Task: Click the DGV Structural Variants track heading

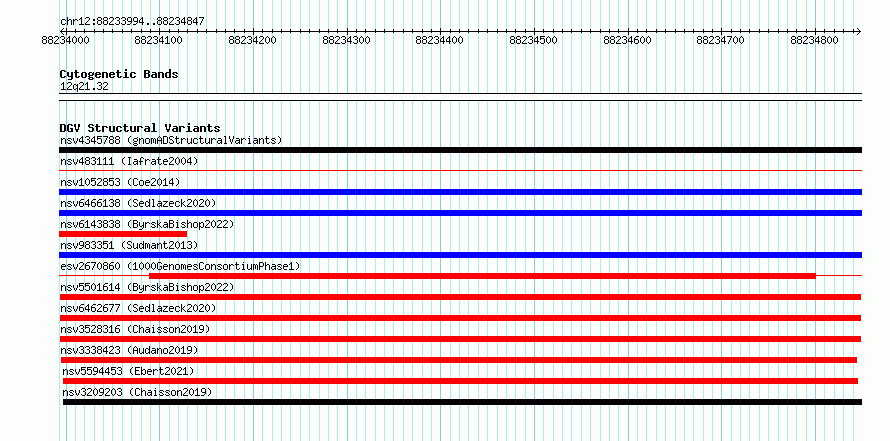Action: coord(140,128)
